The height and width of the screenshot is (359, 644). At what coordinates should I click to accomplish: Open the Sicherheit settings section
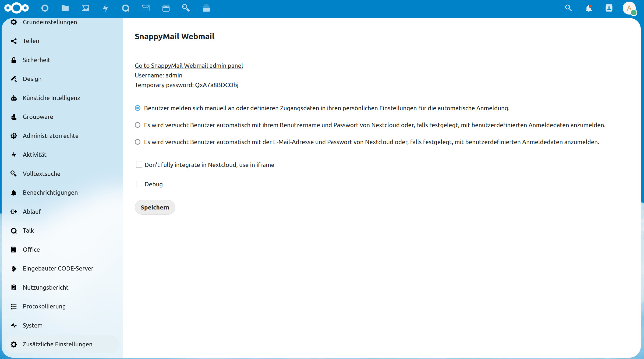(62, 60)
